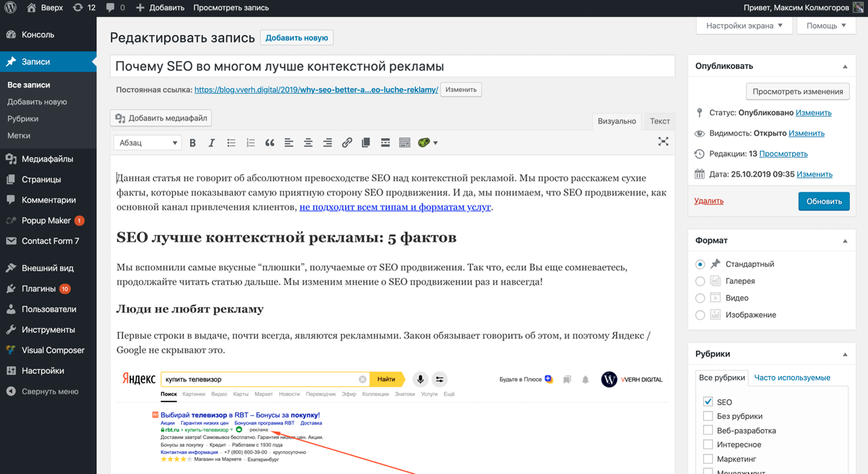Apply italic formatting

point(212,143)
